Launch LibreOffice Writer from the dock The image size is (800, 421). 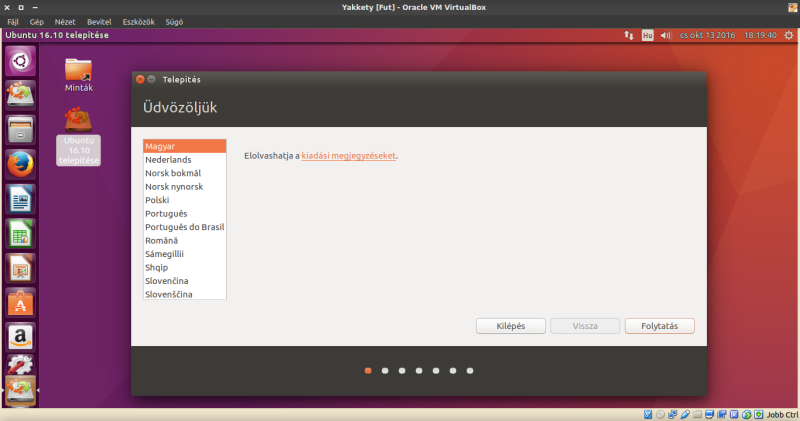click(21, 199)
